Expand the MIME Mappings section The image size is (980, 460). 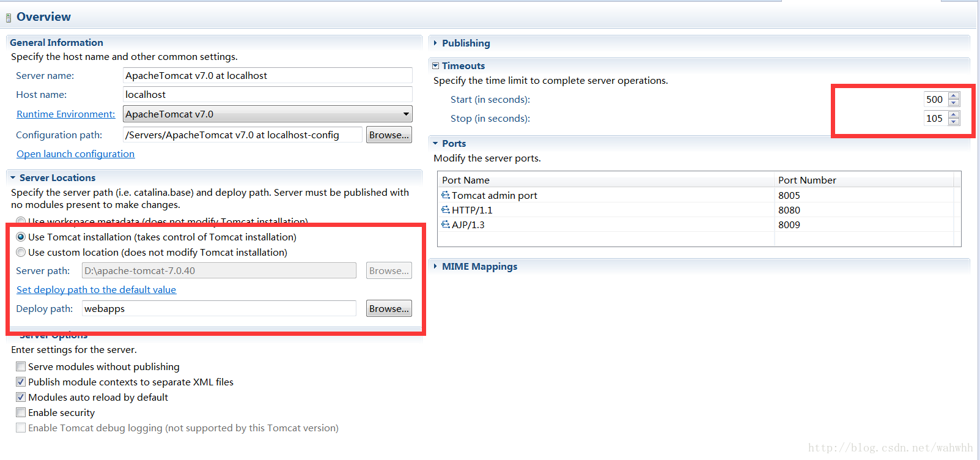(x=435, y=266)
